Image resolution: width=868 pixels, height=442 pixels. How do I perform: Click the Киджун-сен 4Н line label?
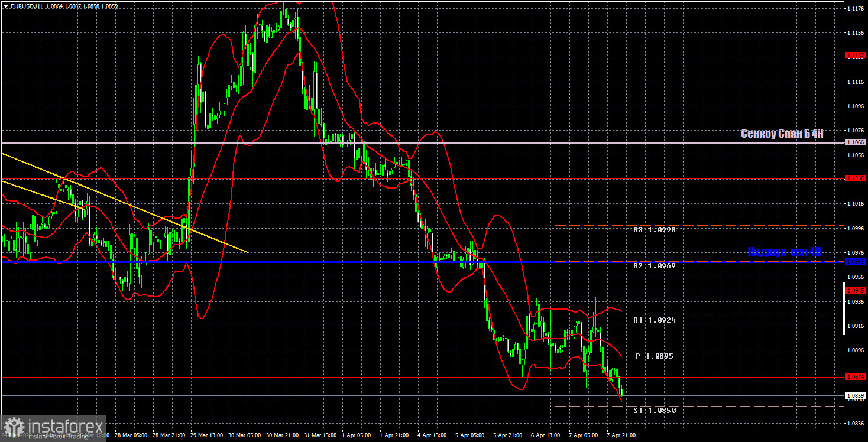pos(784,252)
